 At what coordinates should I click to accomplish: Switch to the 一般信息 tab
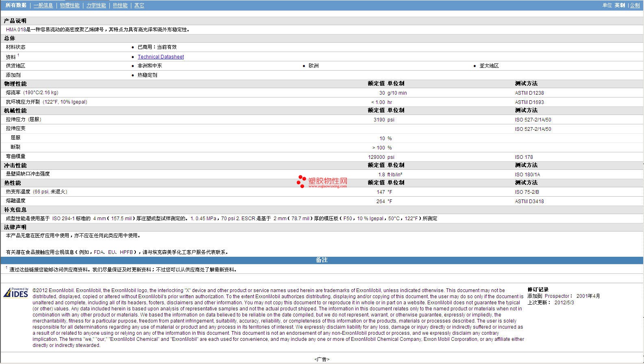[43, 5]
